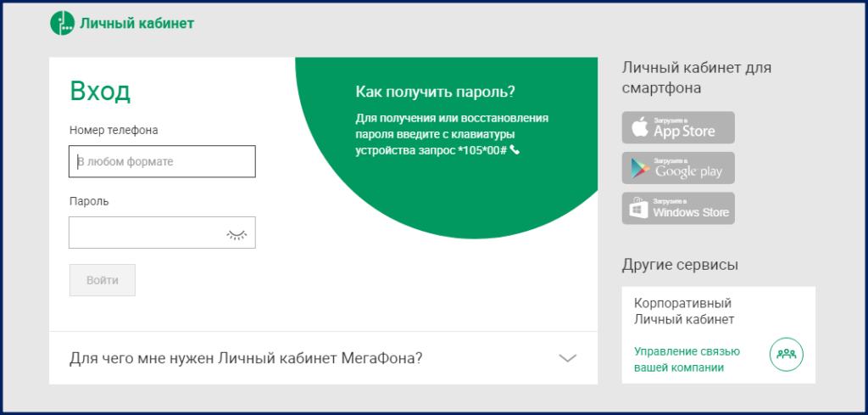
Task: Click the MegaFon logo icon
Action: pos(63,23)
